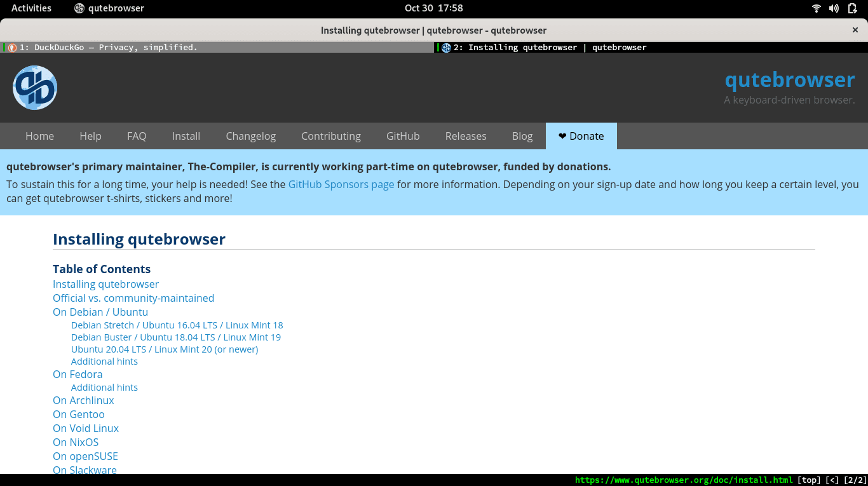Click the status bar URL text

(684, 480)
